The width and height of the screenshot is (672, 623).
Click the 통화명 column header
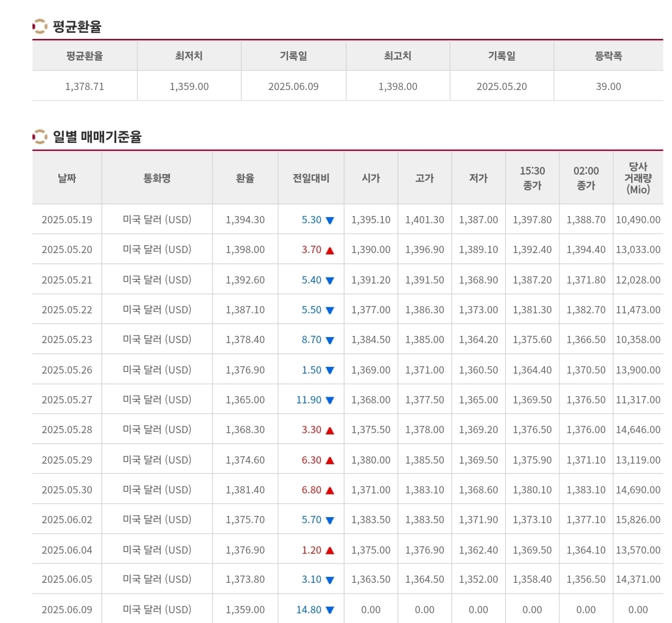coord(157,178)
